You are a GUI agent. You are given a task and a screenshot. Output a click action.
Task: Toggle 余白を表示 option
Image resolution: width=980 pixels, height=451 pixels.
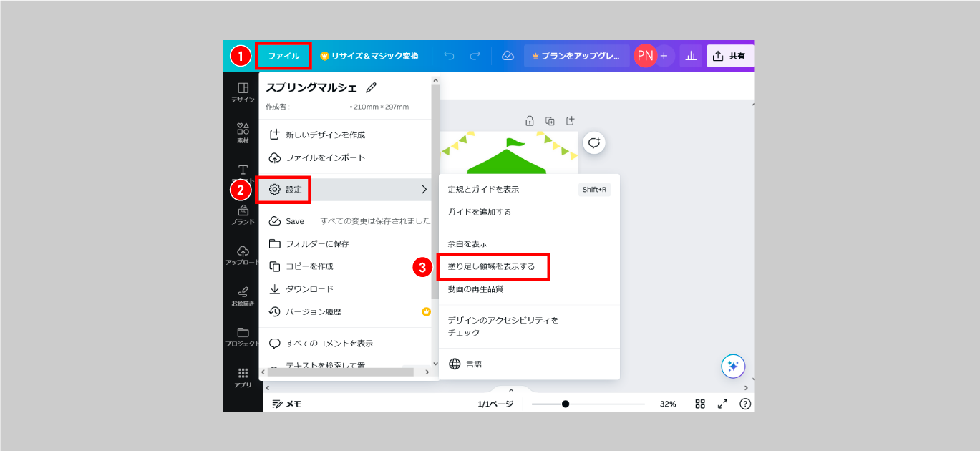pyautogui.click(x=467, y=243)
